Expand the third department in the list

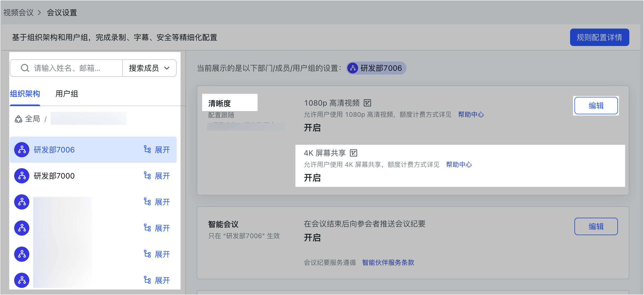162,202
